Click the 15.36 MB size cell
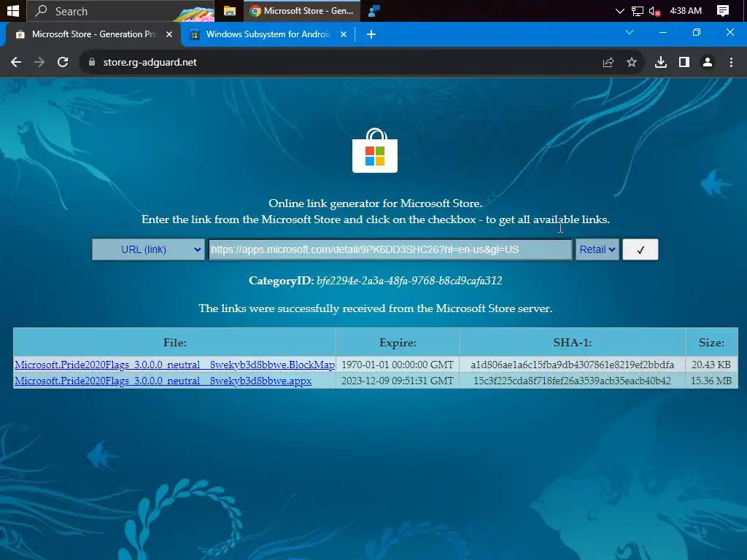Viewport: 747px width, 560px height. 711,381
